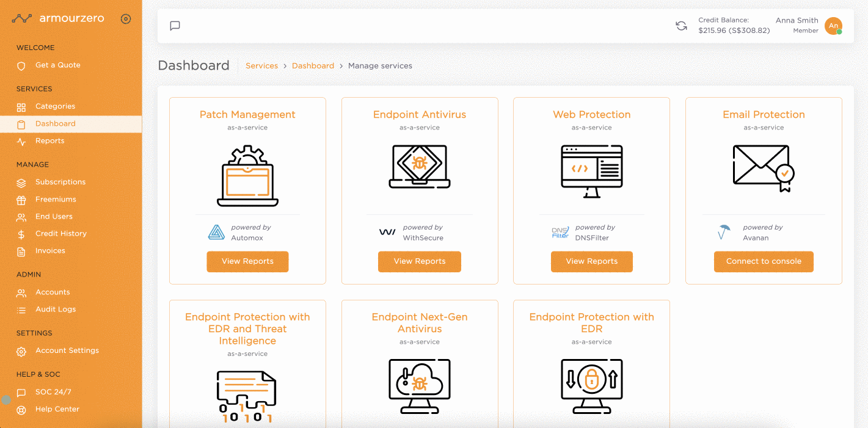Click the Email Protection card title
The image size is (868, 428).
764,115
